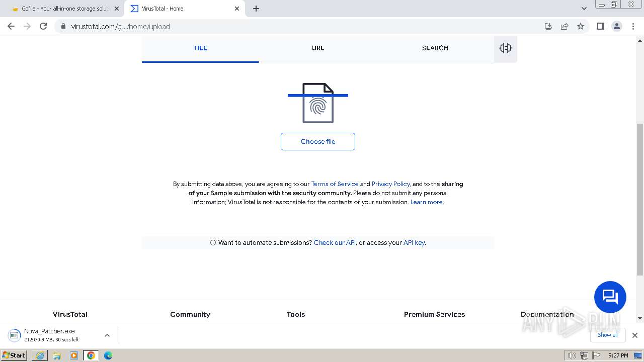Click the Premium Services footer heading
Viewport: 644px width, 362px height.
click(x=434, y=314)
